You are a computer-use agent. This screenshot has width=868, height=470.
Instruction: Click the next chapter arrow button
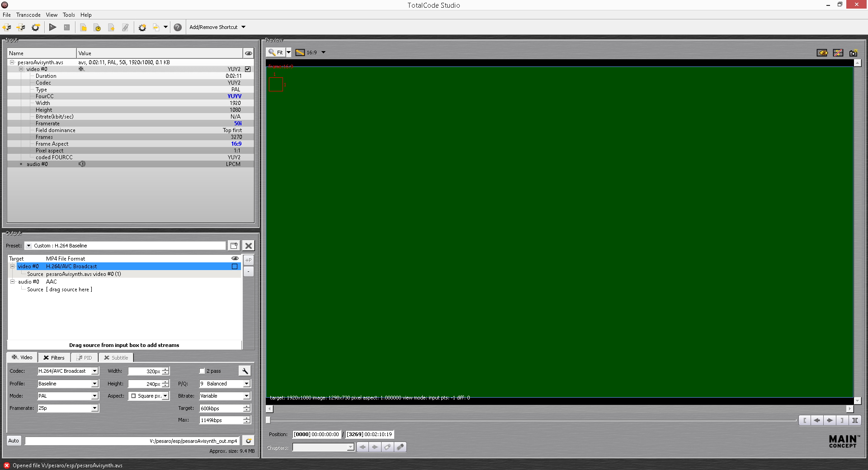pos(375,447)
